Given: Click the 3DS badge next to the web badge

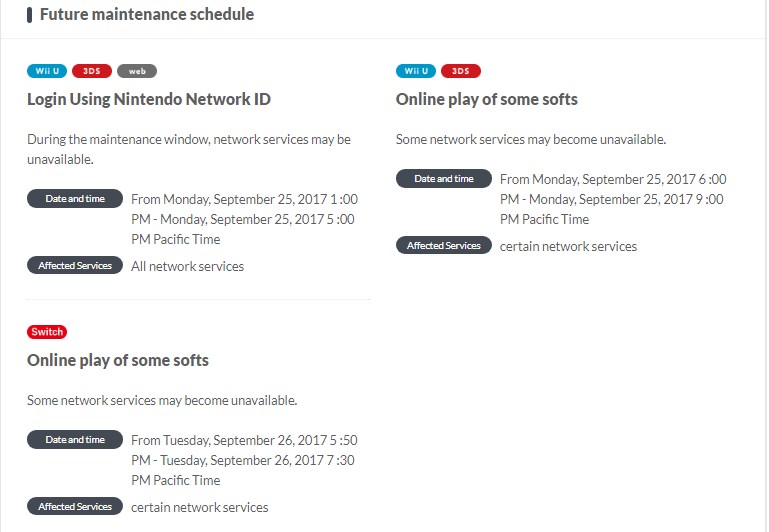Looking at the screenshot, I should [92, 71].
